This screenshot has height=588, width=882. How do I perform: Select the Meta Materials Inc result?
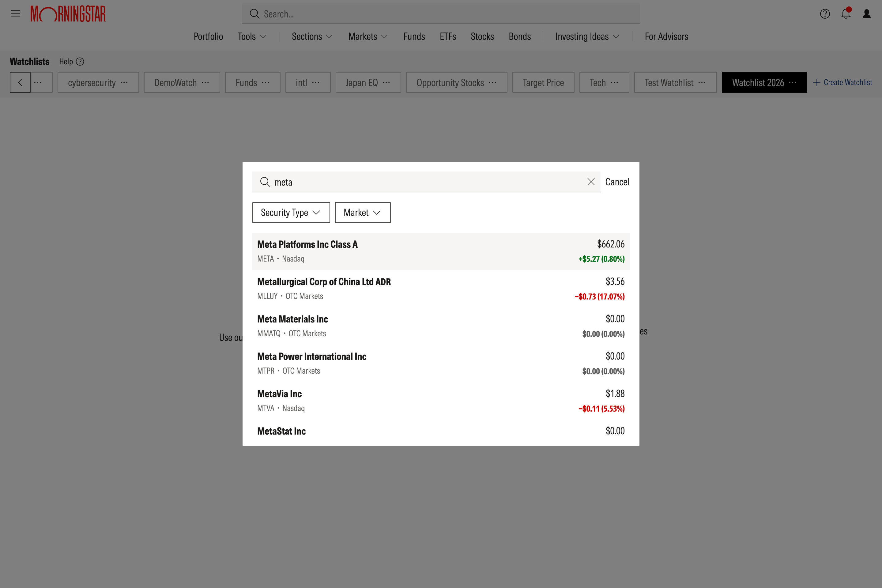point(441,326)
